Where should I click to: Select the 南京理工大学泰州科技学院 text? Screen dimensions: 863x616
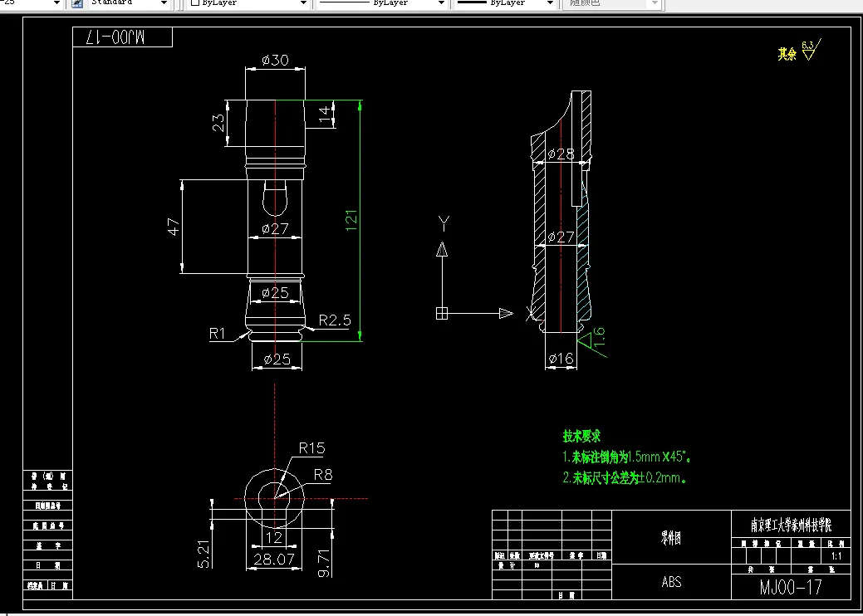[x=792, y=526]
